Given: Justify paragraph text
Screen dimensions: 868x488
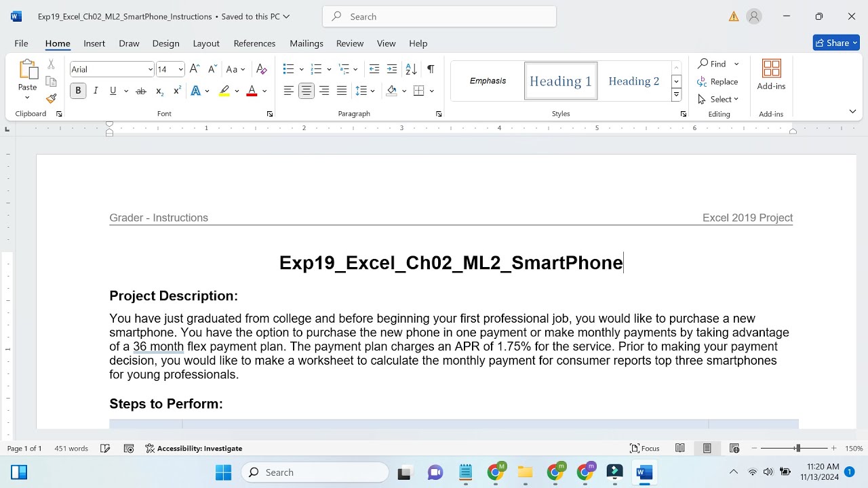Looking at the screenshot, I should pyautogui.click(x=342, y=91).
